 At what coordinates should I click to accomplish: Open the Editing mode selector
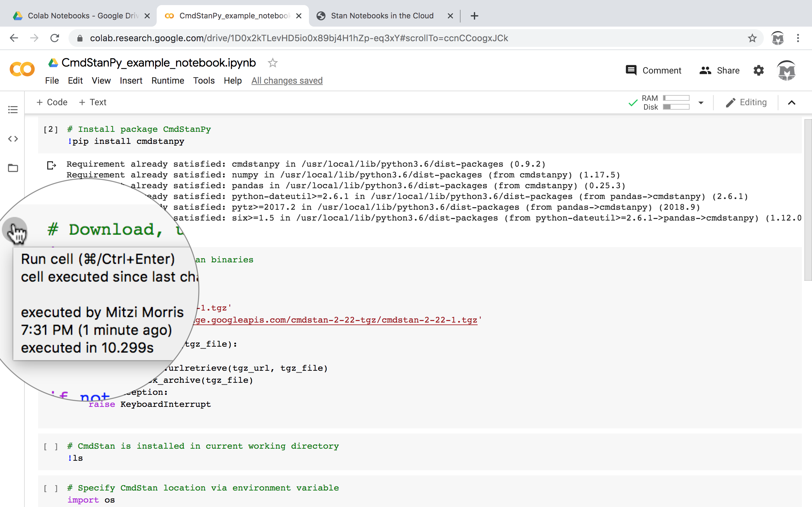pos(746,102)
